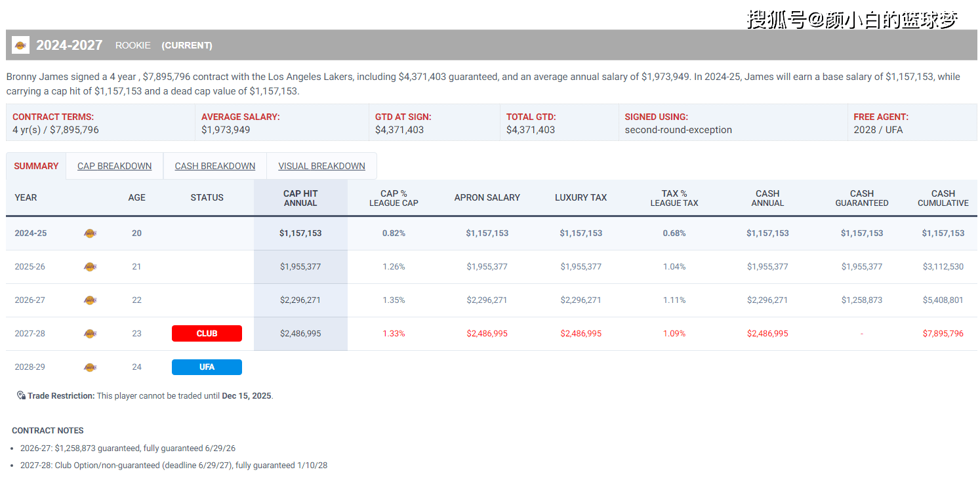
Task: Click the trade restriction lock icon
Action: [x=21, y=396]
